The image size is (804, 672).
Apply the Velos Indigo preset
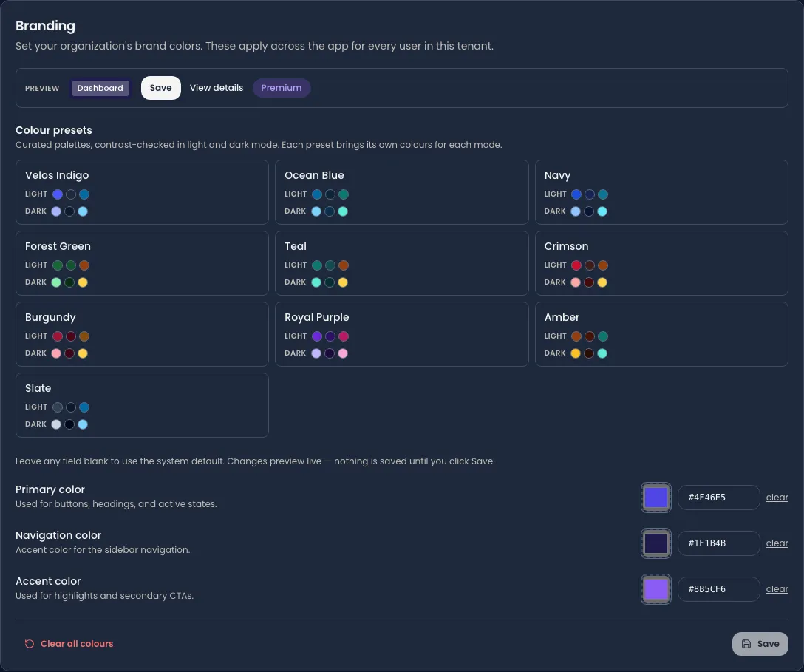(x=142, y=192)
